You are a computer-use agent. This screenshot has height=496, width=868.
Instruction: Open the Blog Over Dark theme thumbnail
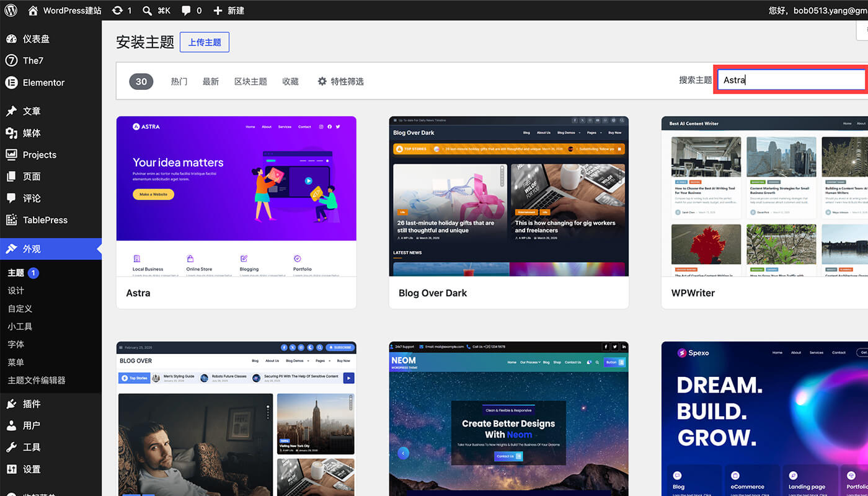508,196
